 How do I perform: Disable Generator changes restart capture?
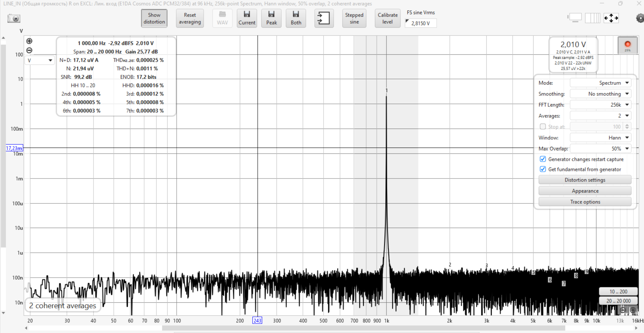pyautogui.click(x=543, y=159)
